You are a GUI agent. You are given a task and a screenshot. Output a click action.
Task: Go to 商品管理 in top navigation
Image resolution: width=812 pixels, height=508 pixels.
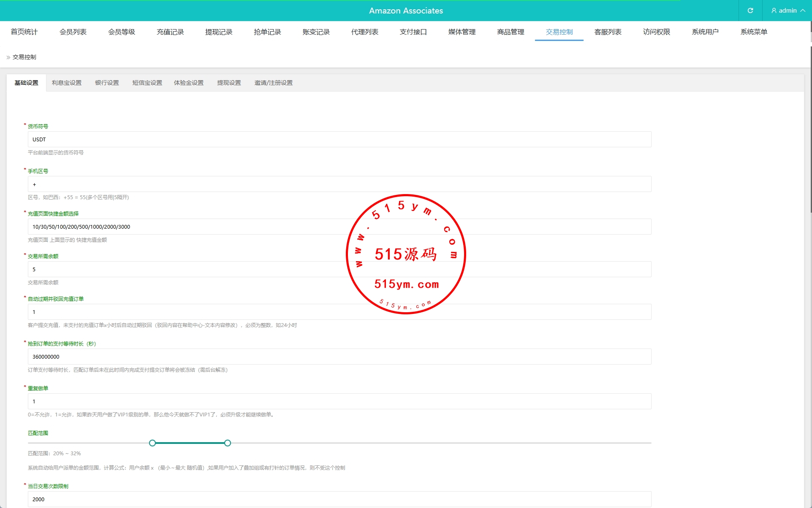click(x=510, y=32)
